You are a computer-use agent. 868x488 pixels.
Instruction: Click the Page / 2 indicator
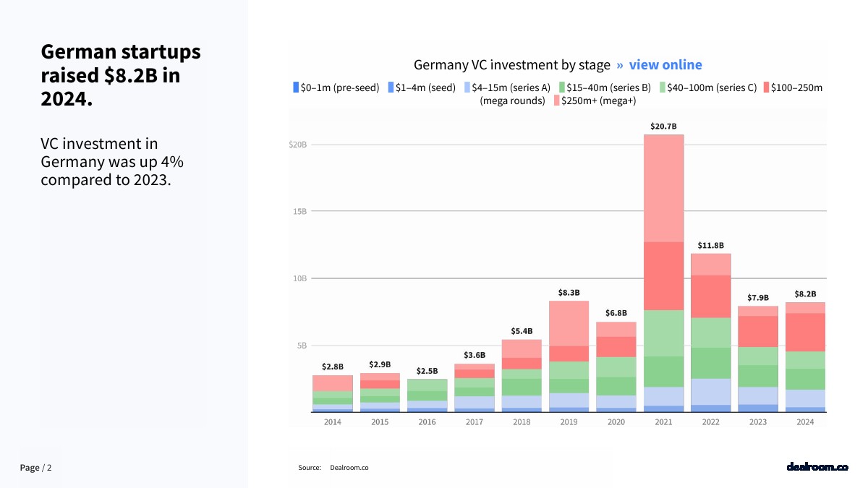tap(35, 468)
